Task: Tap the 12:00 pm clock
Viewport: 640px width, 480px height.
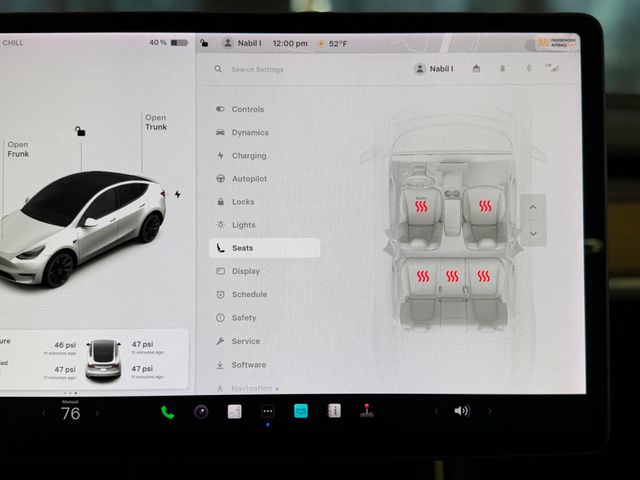Action: [290, 43]
